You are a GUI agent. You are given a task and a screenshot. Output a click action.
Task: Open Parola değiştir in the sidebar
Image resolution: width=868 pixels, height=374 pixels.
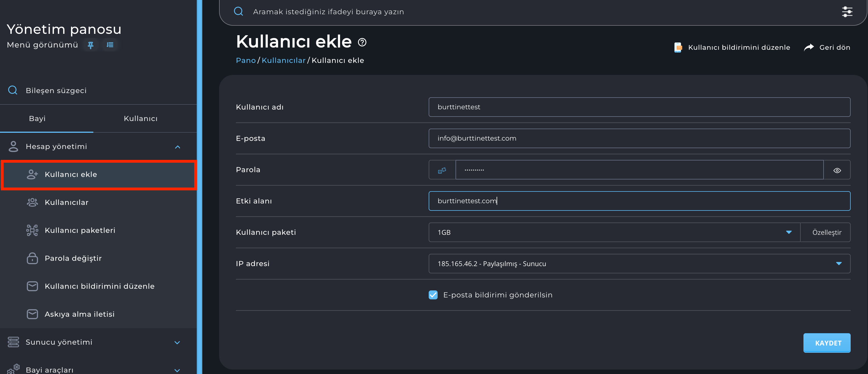73,259
